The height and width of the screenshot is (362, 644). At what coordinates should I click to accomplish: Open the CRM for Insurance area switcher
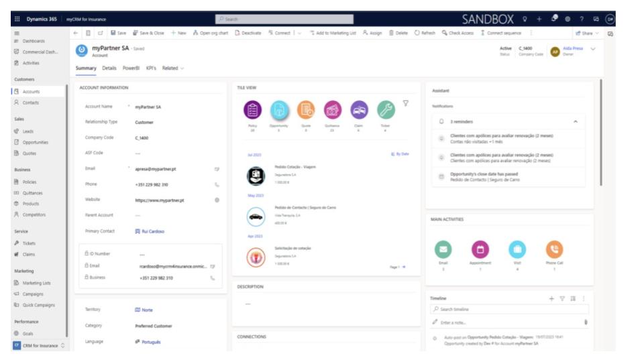point(40,346)
